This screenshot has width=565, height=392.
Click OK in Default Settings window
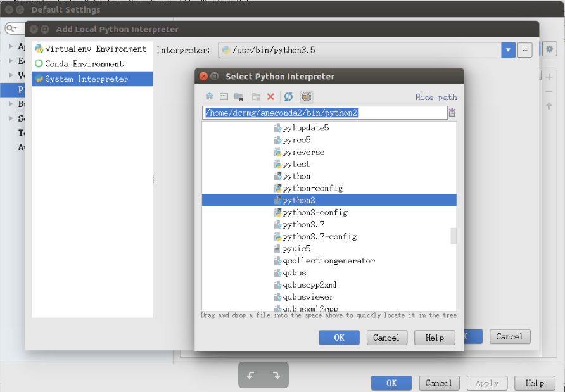pyautogui.click(x=391, y=383)
